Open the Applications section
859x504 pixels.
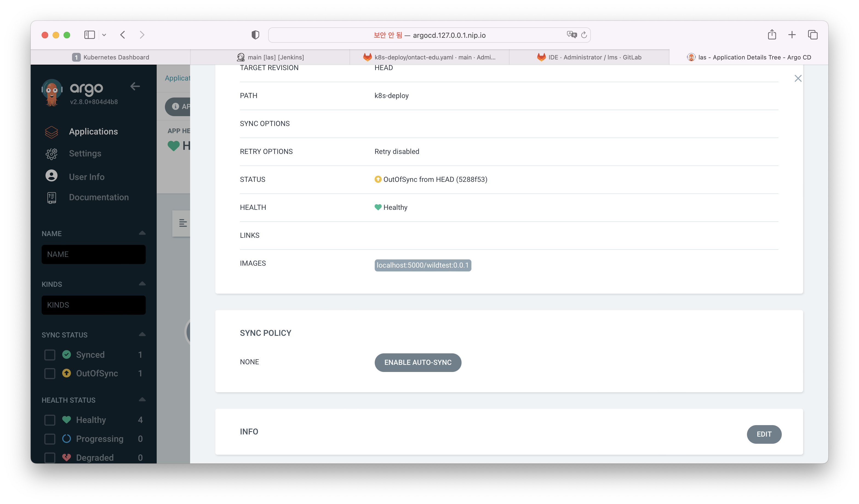pyautogui.click(x=93, y=131)
